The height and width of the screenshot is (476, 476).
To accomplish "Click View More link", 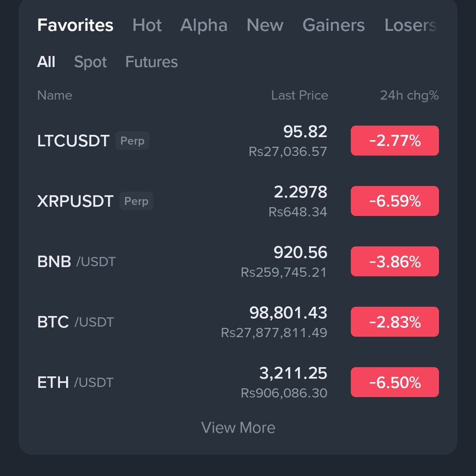I will point(238,428).
